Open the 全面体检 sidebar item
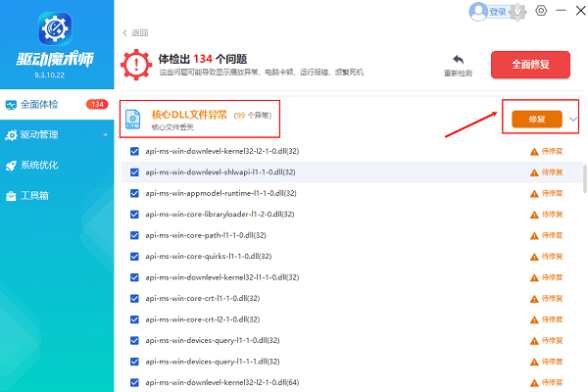588x392 pixels. 57,104
